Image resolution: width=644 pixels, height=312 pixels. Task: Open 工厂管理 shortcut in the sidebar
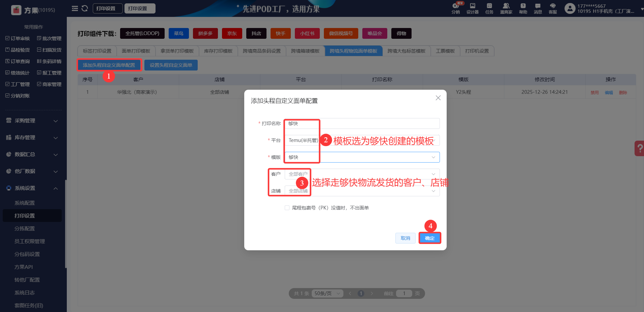coord(18,84)
